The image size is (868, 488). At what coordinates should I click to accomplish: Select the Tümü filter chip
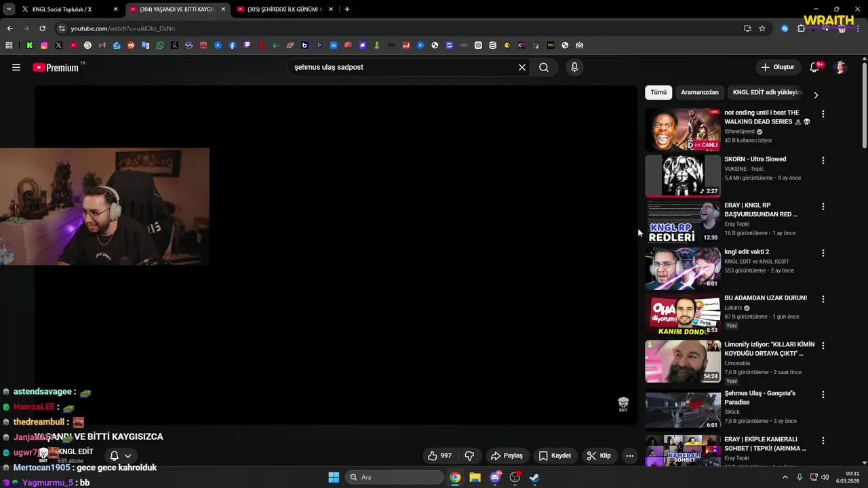click(x=658, y=92)
